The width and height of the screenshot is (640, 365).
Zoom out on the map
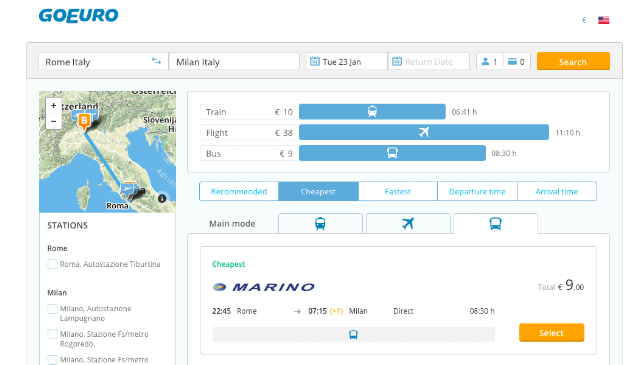pos(53,121)
